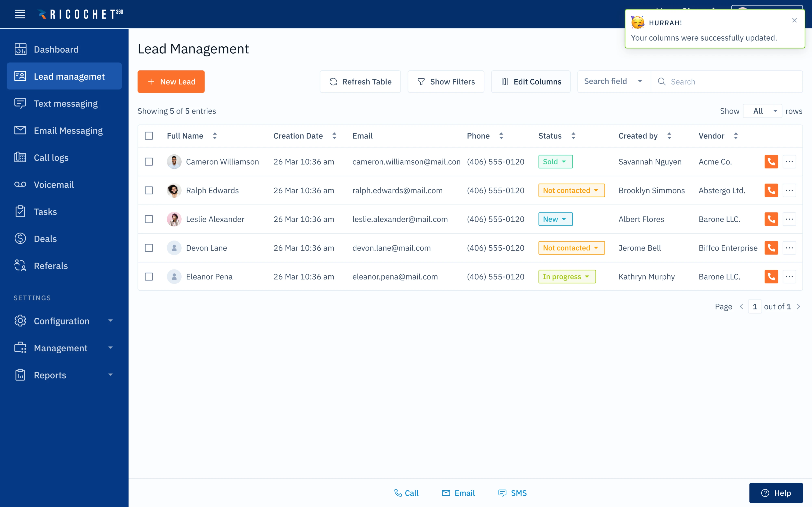Open New status dropdown for Leslie Alexander
This screenshot has height=507, width=812.
(555, 219)
